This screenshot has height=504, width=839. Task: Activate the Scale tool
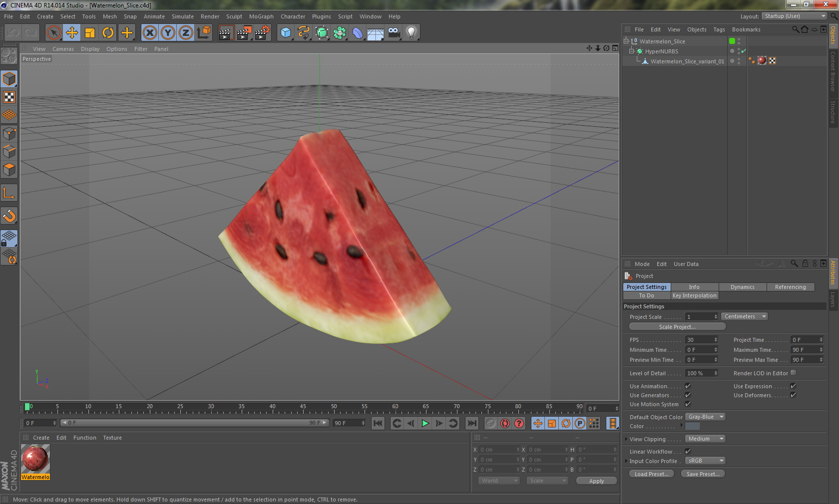point(90,33)
